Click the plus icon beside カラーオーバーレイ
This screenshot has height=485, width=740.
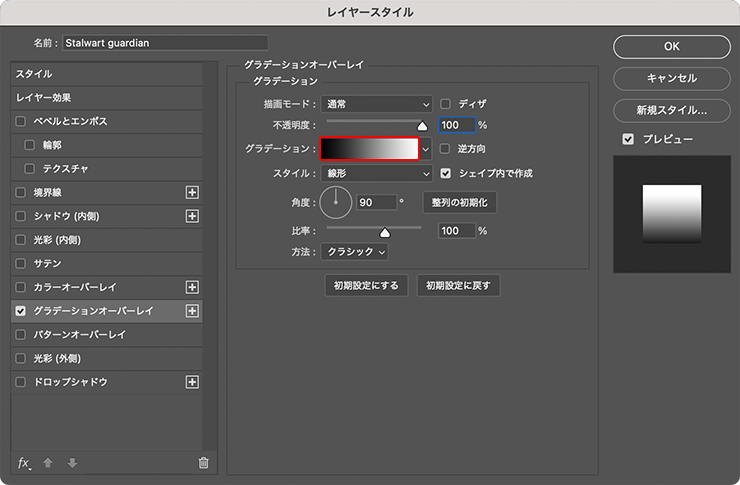(x=193, y=287)
